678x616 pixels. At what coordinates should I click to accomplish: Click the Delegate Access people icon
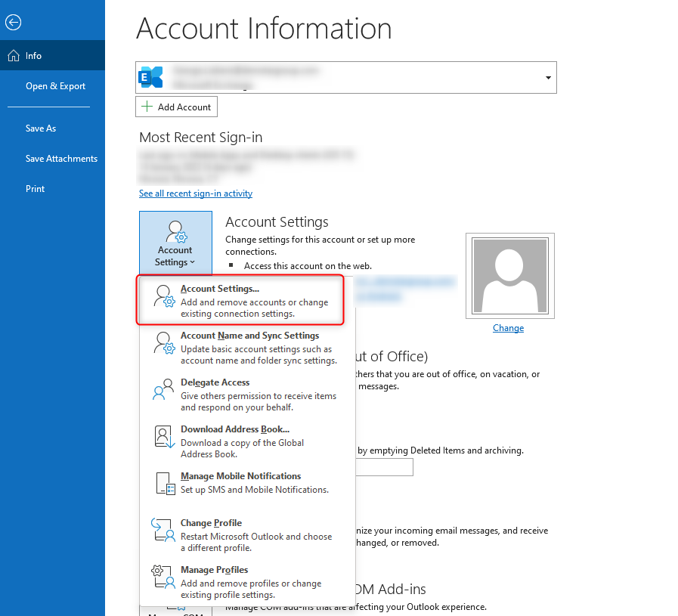tap(164, 389)
